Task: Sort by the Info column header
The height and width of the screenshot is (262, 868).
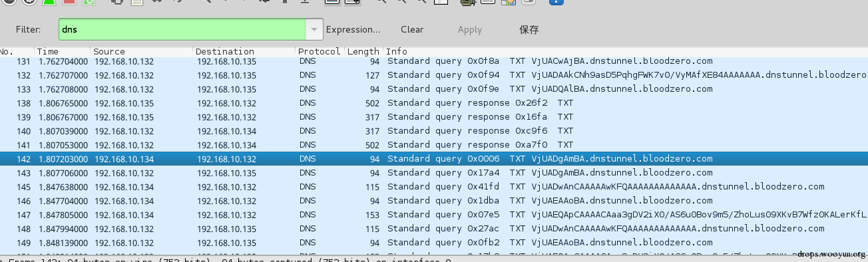Action: point(626,51)
